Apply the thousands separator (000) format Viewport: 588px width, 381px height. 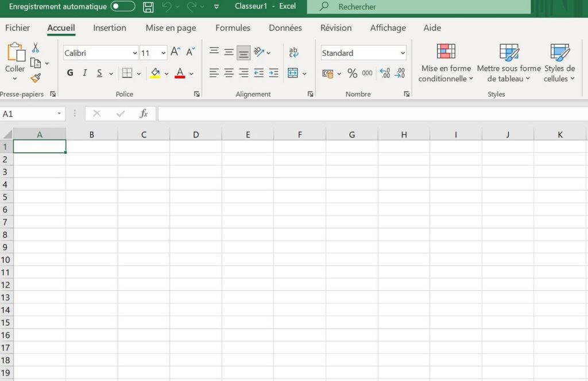367,73
